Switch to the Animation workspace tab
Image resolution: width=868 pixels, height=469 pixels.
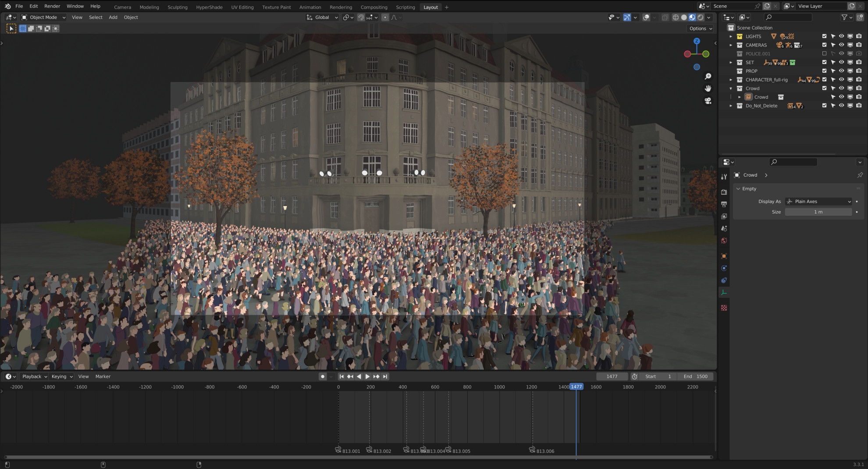tap(310, 7)
